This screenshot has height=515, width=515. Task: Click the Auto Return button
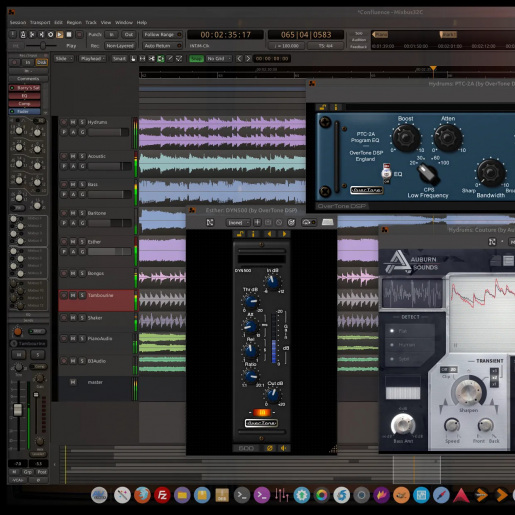pos(162,46)
